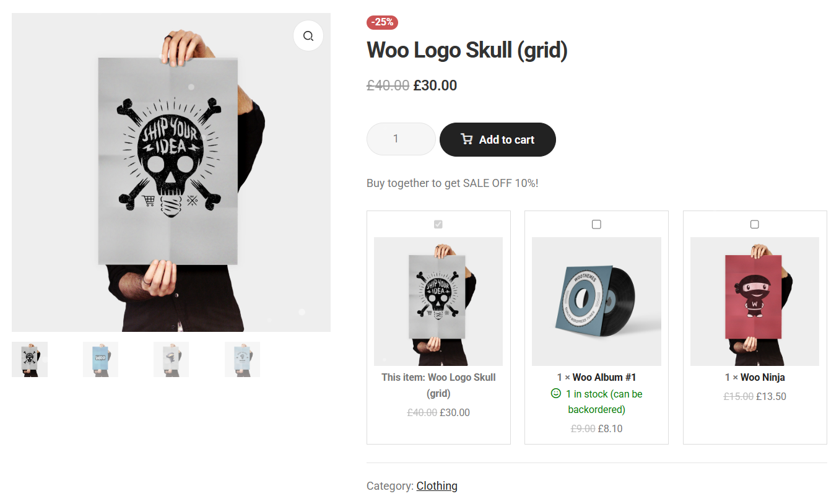Click the Woo Album vinyl product image

pos(596,301)
